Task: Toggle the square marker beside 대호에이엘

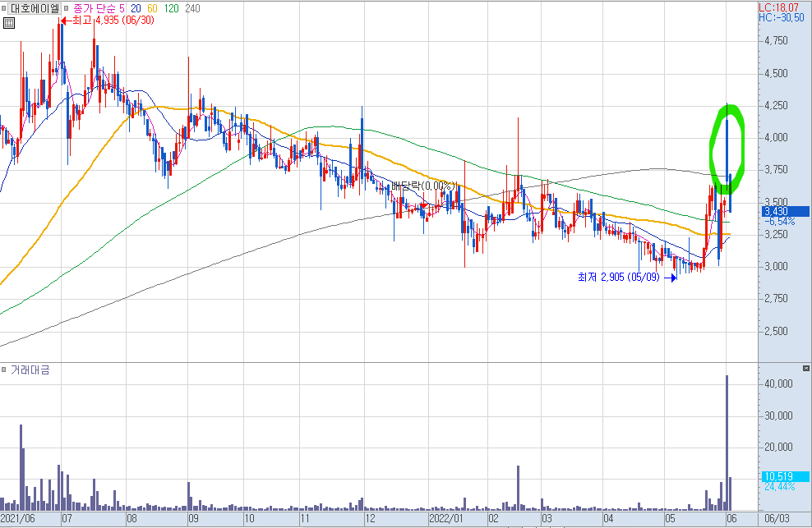Action: tap(3, 8)
